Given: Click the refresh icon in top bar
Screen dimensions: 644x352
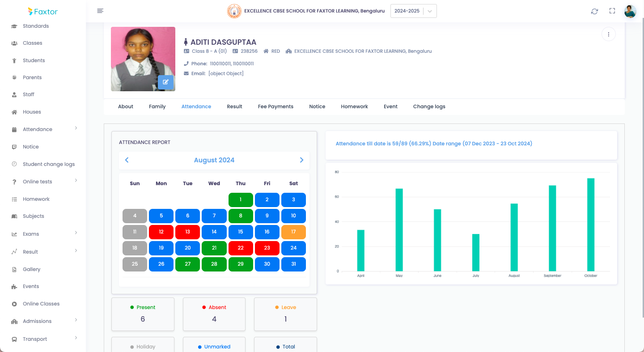Looking at the screenshot, I should click(594, 11).
